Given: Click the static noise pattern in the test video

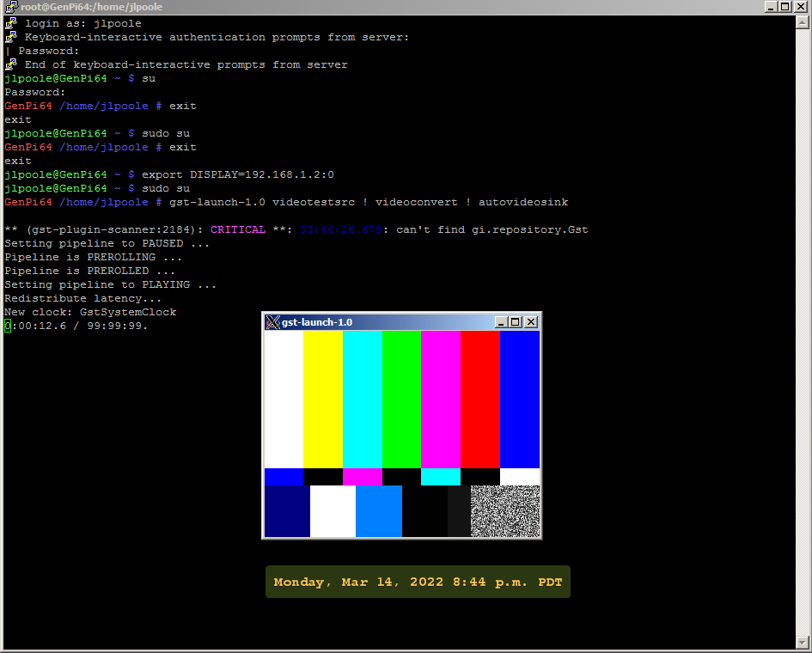Looking at the screenshot, I should [x=505, y=510].
